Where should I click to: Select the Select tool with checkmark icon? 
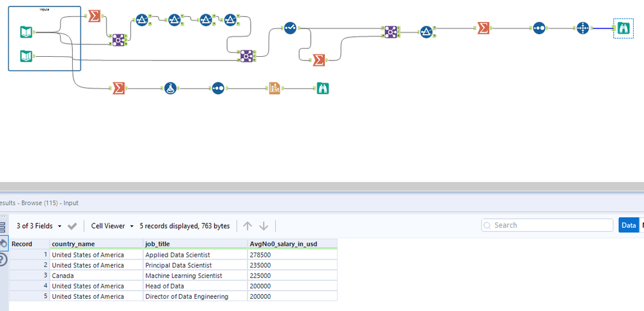tap(290, 28)
